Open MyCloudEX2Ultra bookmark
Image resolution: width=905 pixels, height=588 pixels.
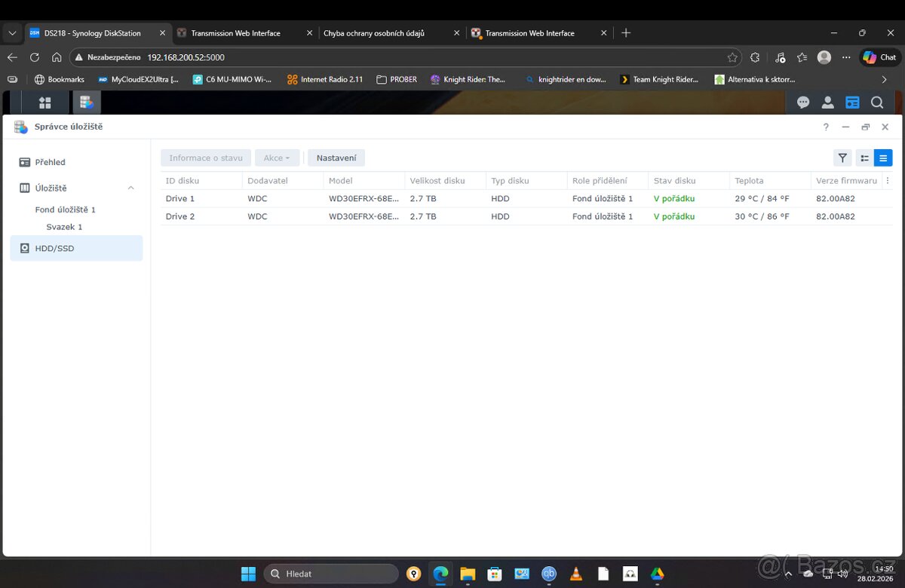(138, 79)
